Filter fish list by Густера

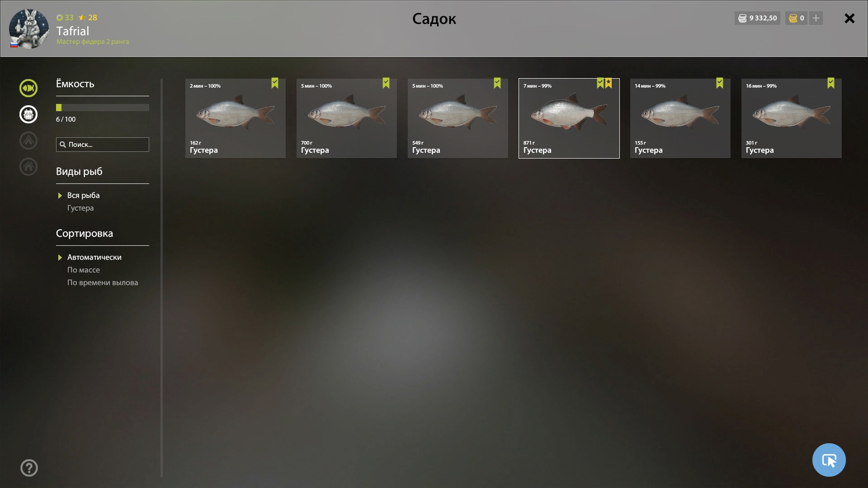[x=80, y=208]
